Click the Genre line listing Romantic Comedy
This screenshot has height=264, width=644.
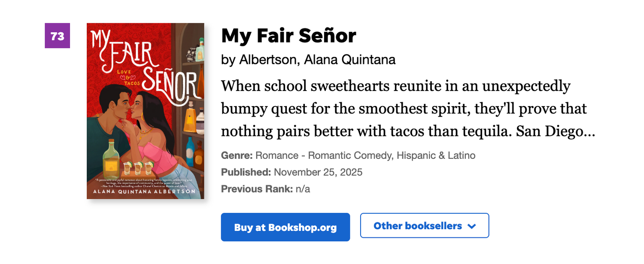click(x=348, y=155)
